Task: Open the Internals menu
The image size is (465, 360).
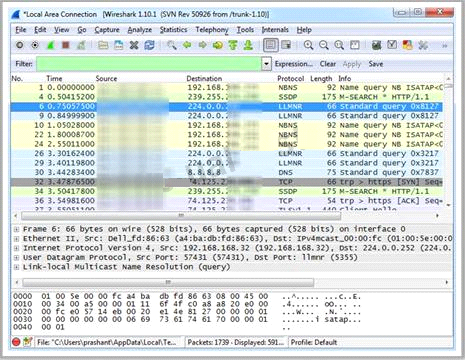Action: (275, 30)
